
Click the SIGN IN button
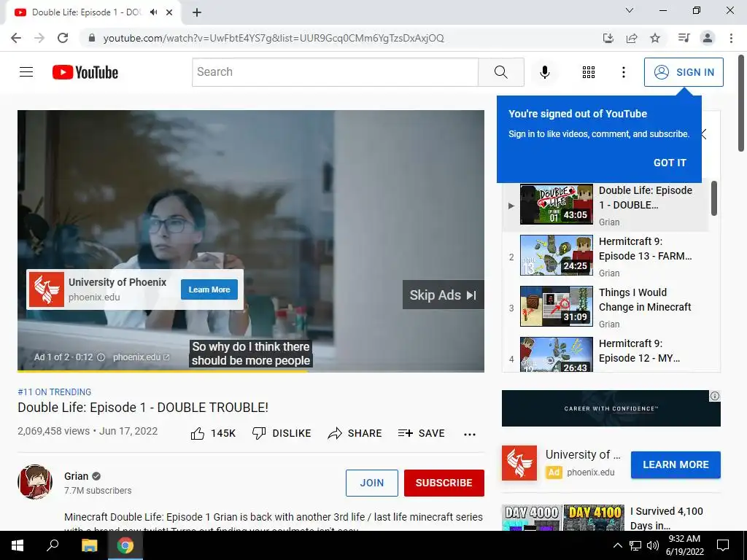tap(684, 72)
